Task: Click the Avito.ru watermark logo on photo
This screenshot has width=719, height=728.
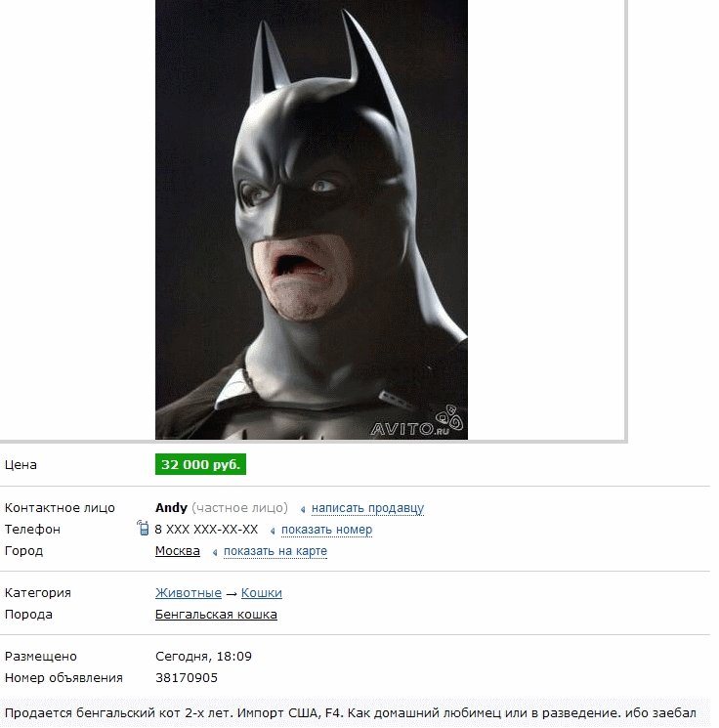Action: pos(416,421)
